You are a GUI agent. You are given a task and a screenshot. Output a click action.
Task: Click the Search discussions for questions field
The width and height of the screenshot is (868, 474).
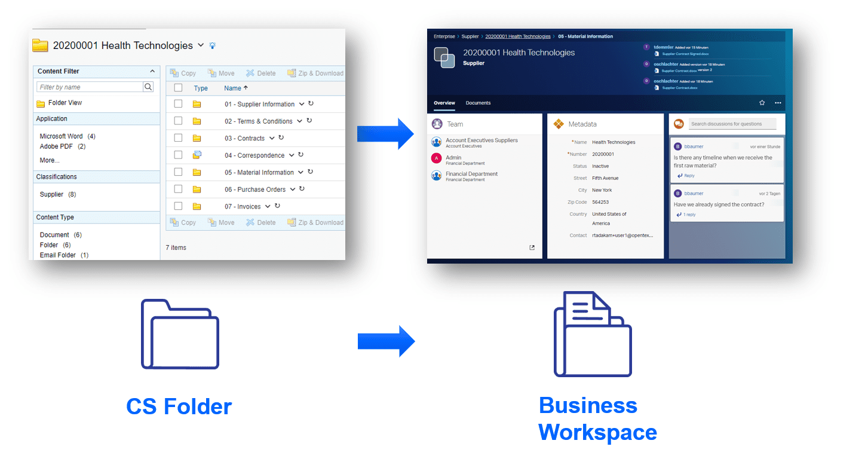(x=732, y=123)
